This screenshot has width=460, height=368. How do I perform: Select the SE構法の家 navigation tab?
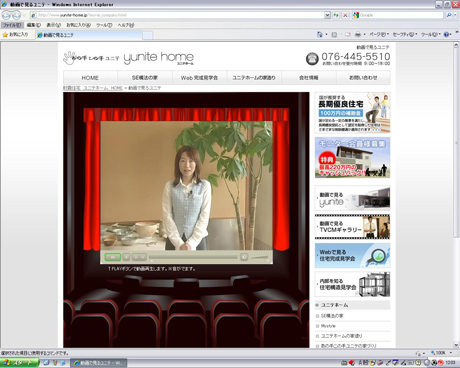(x=145, y=78)
